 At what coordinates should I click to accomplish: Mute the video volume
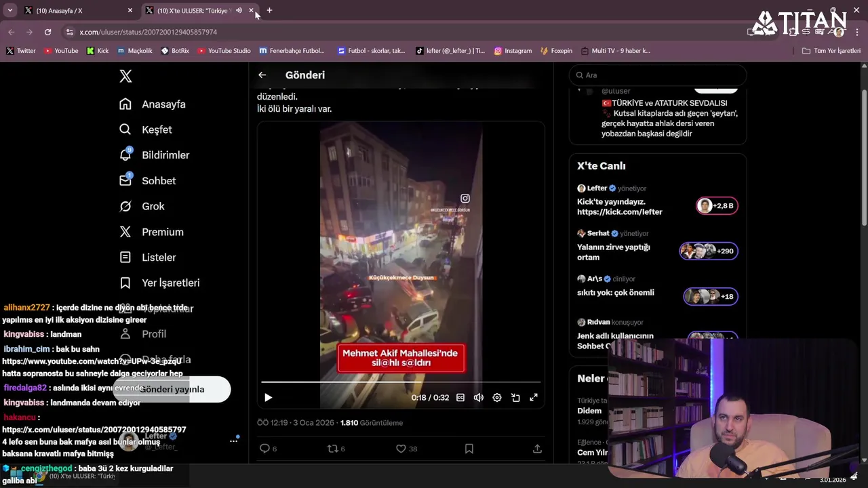(479, 398)
